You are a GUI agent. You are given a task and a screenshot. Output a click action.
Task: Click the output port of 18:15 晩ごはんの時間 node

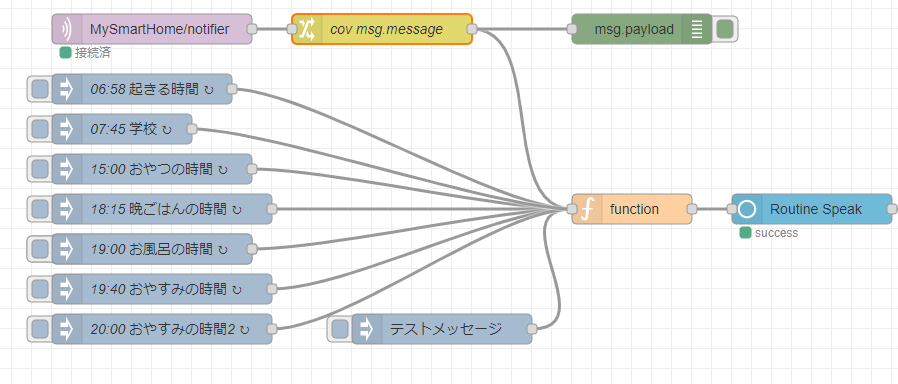[x=272, y=209]
